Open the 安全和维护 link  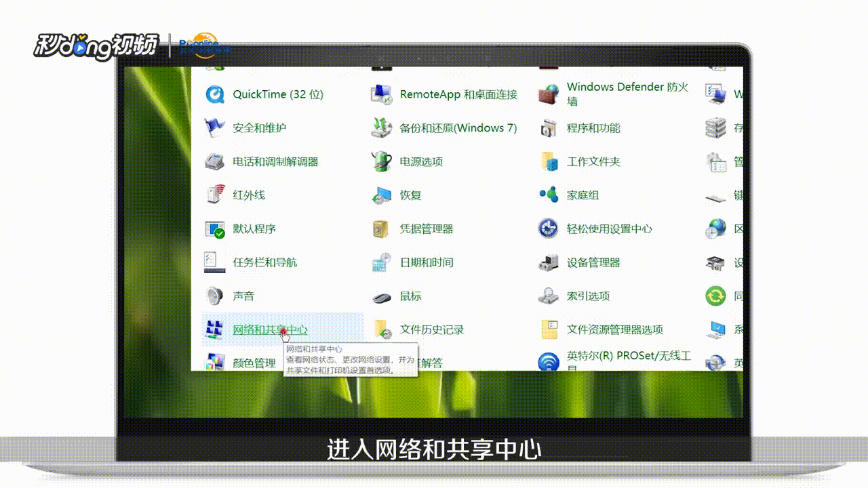pyautogui.click(x=260, y=127)
